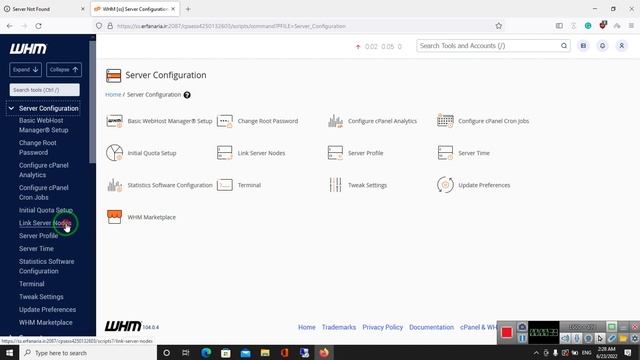Open Statistics Software Configuration icon

pos(114,185)
